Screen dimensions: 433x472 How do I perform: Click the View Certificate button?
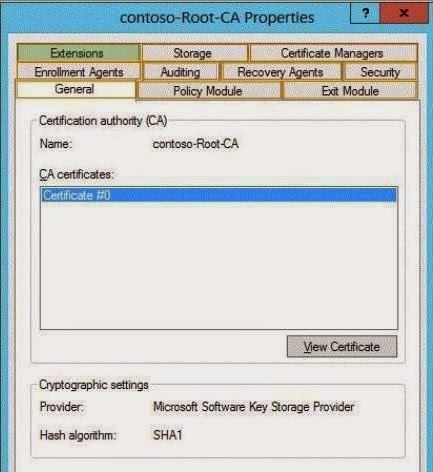[x=342, y=347]
